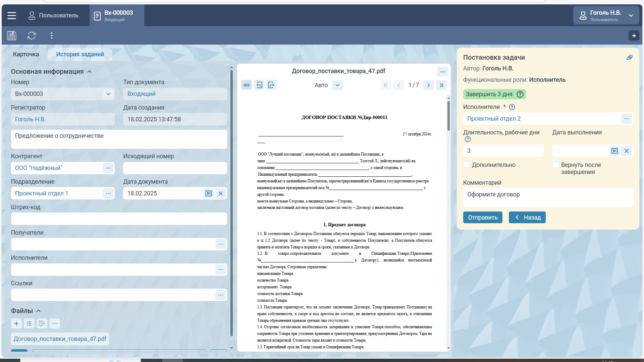Open calendar picker for Дата выполнения
The image size is (644, 362).
(x=614, y=151)
